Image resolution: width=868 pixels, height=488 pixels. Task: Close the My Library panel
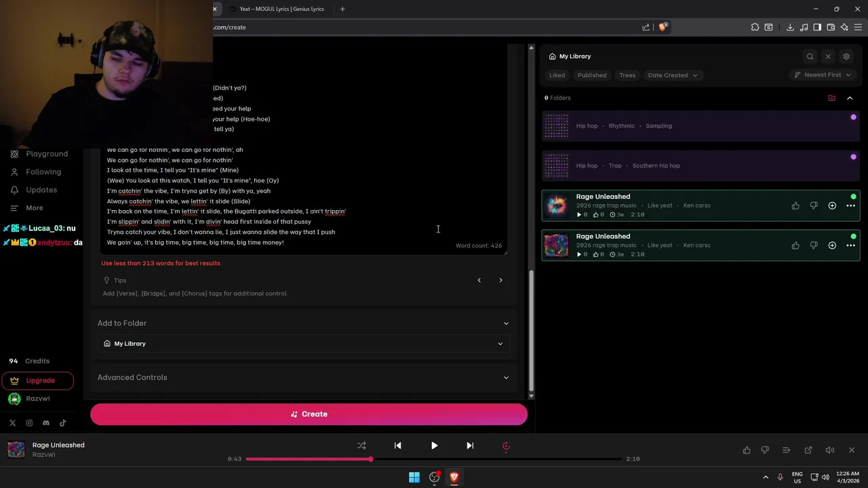(x=828, y=56)
